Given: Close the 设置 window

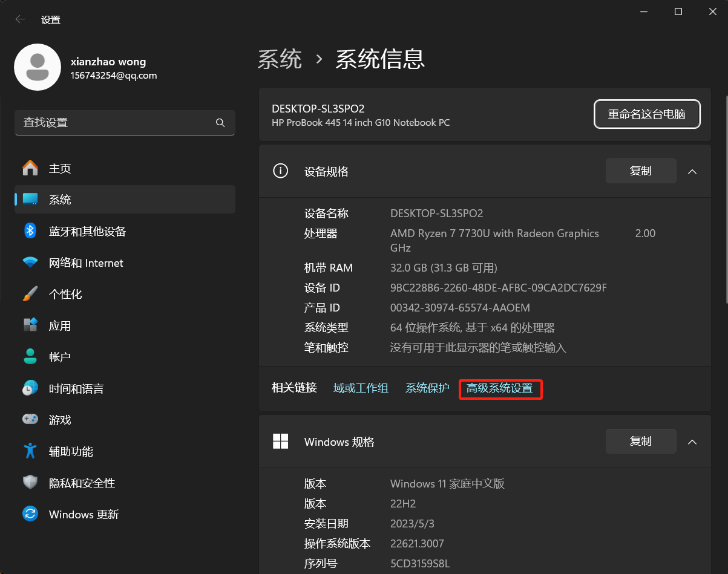Looking at the screenshot, I should pyautogui.click(x=713, y=12).
